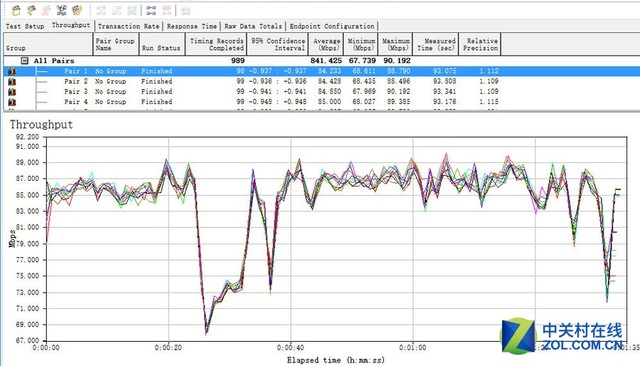The width and height of the screenshot is (640, 366).
Task: Click the Run Status column header
Action: pyautogui.click(x=162, y=44)
